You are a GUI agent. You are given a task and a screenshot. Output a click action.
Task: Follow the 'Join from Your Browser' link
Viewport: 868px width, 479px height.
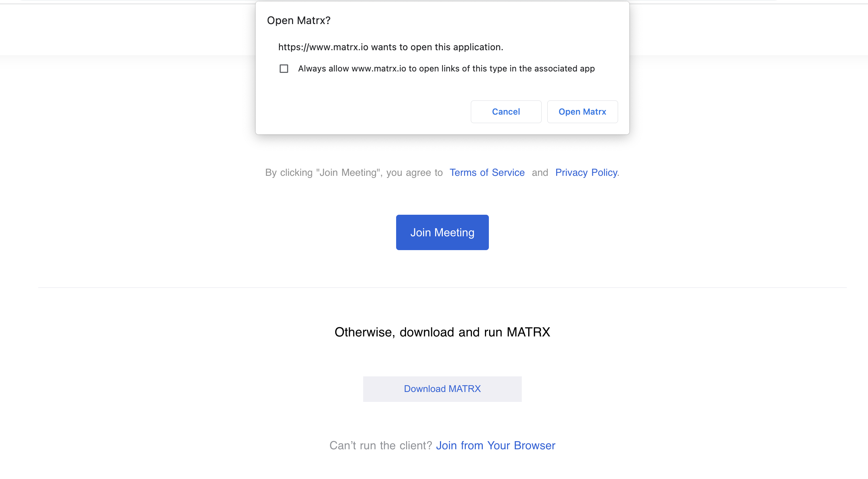(495, 445)
